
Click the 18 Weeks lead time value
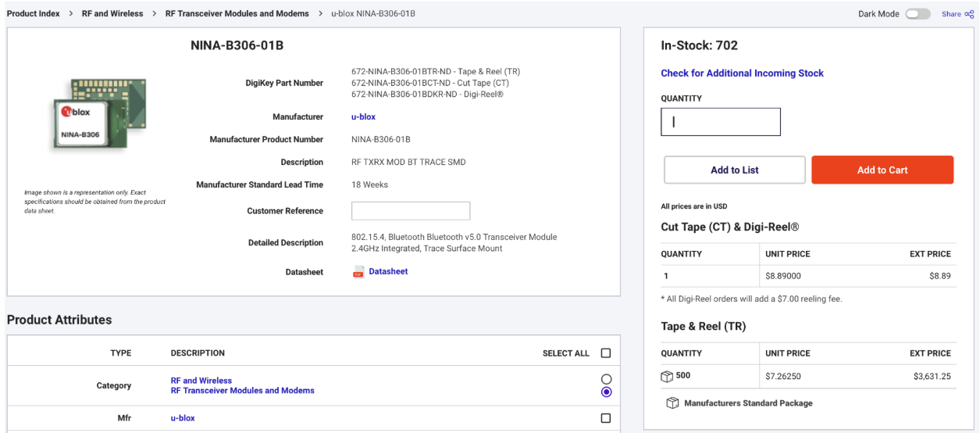point(369,184)
